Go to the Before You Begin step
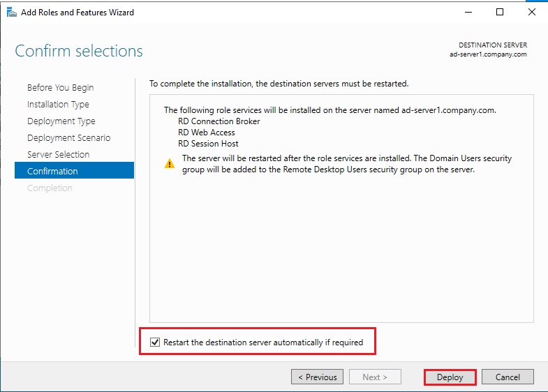Screen dimensions: 548x392 [x=60, y=88]
